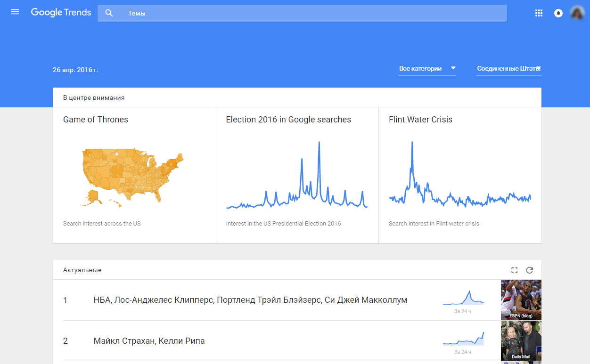
Task: Click the 'Темы' search field
Action: pos(311,13)
